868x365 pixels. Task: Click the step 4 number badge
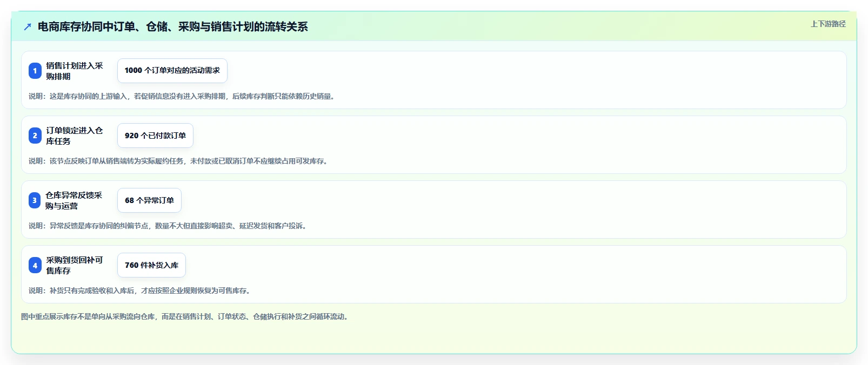[x=35, y=265]
